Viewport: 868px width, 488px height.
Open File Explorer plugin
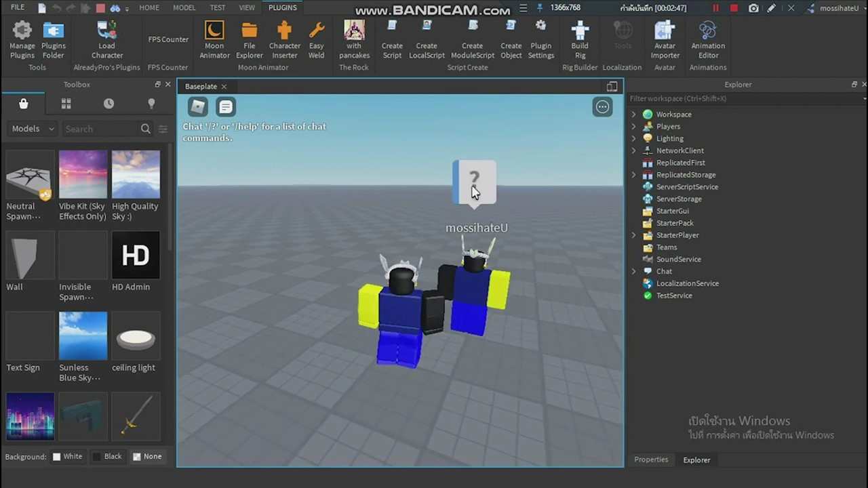[x=250, y=39]
